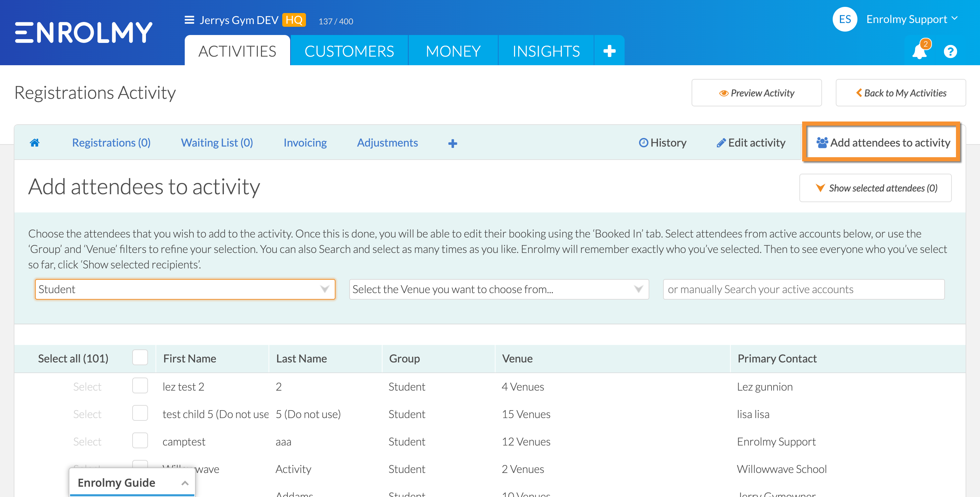Click the '15 Venues' cell
Screen dimensions: 980x497
point(526,414)
